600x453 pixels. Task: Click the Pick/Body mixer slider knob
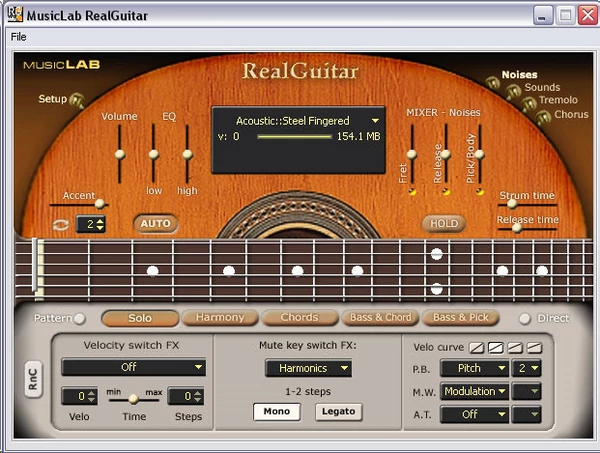[479, 155]
